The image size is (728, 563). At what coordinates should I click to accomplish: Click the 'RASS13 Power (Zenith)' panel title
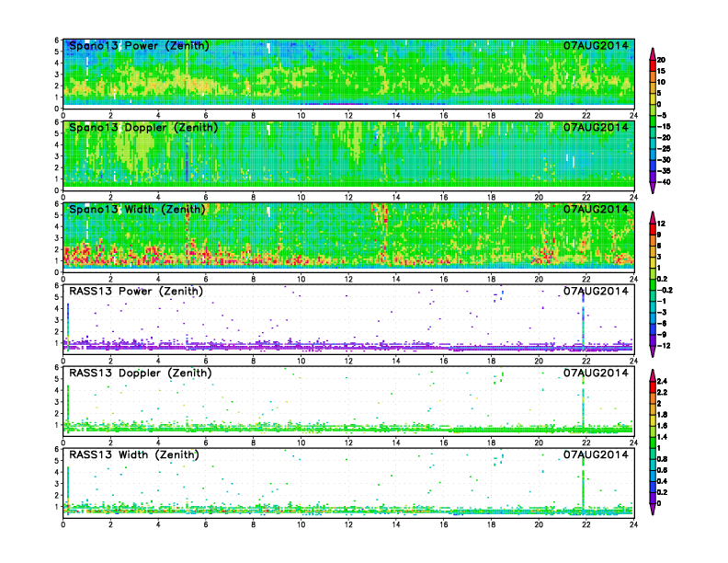coord(136,292)
